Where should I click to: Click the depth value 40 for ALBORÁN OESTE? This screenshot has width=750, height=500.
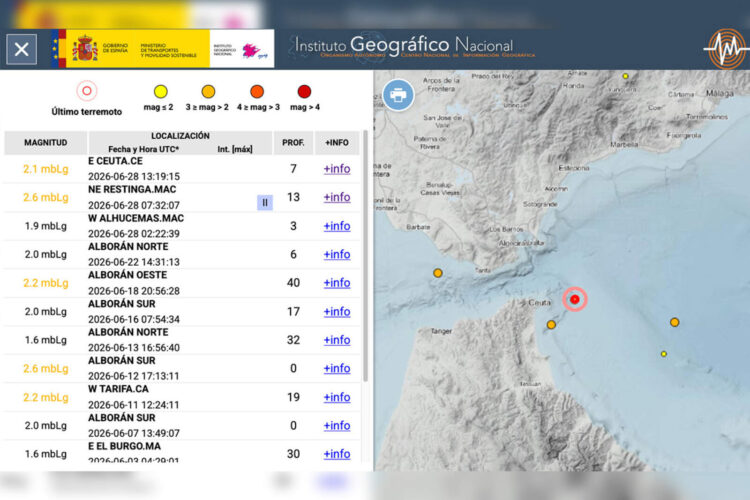coord(293,283)
